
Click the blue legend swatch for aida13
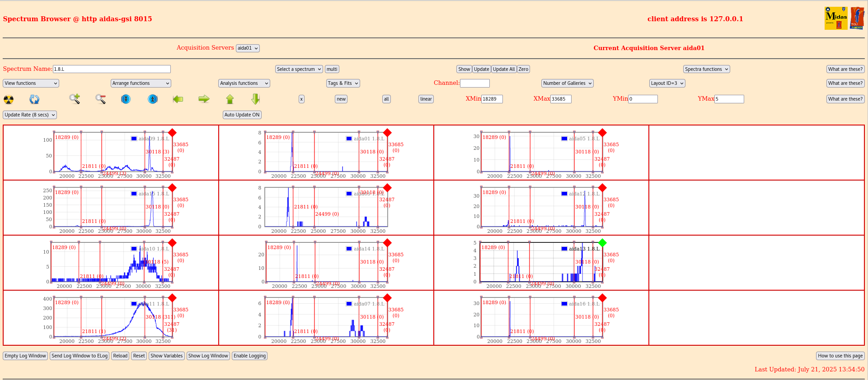click(x=564, y=249)
